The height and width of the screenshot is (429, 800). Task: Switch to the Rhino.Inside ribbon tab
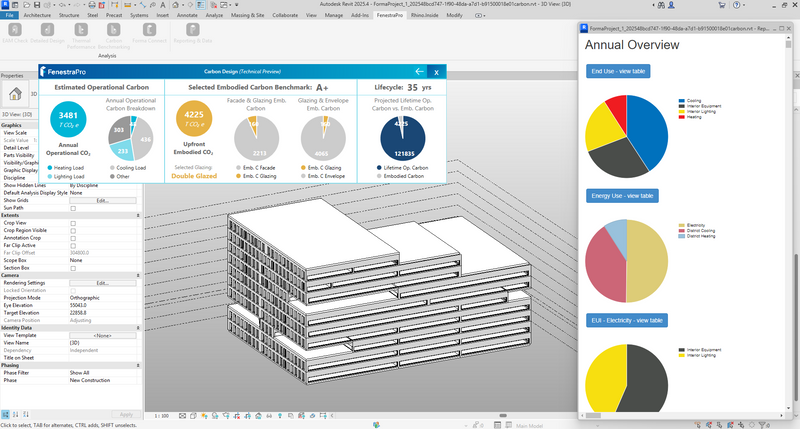pos(424,15)
